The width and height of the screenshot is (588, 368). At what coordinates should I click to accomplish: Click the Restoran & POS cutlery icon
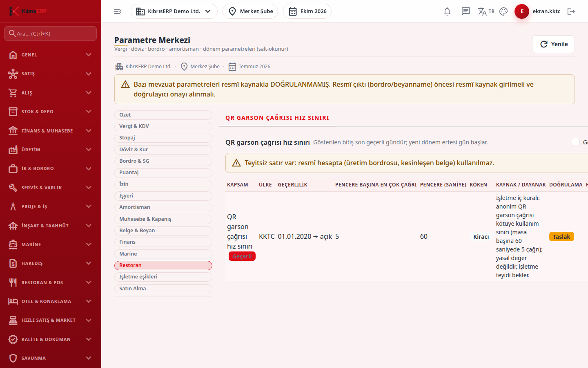pos(13,283)
